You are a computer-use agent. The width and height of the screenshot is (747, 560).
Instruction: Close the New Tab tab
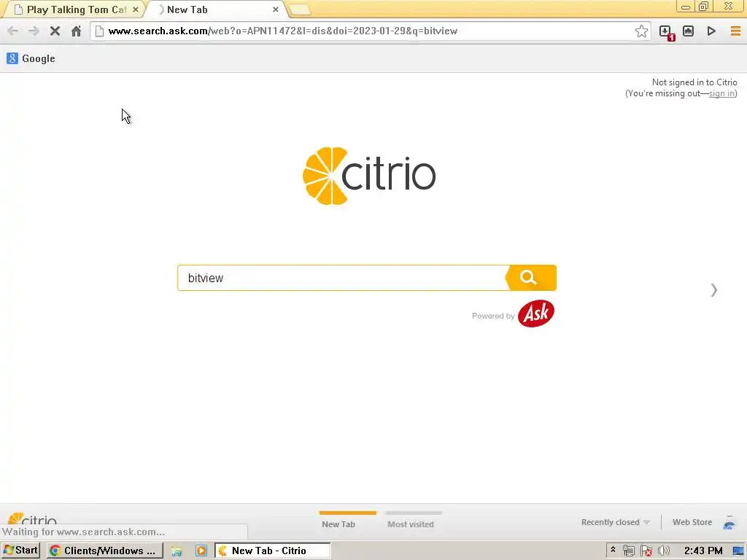point(275,9)
